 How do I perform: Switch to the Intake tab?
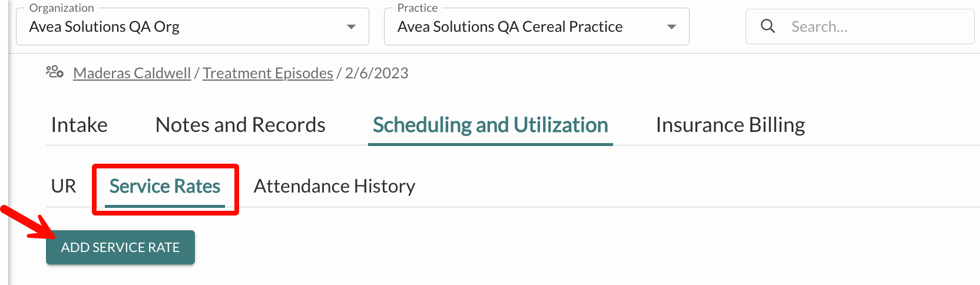pyautogui.click(x=80, y=125)
